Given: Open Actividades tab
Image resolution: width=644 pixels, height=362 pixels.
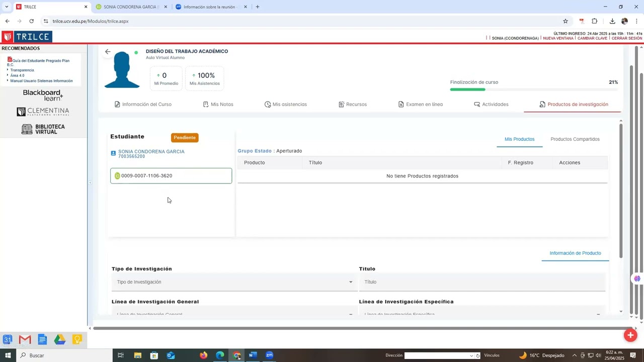Looking at the screenshot, I should click(491, 104).
